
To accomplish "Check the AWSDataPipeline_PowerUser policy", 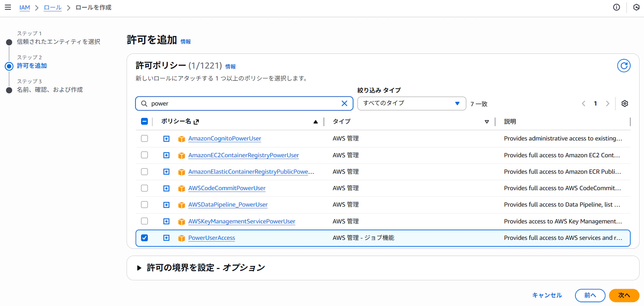I will (x=144, y=205).
